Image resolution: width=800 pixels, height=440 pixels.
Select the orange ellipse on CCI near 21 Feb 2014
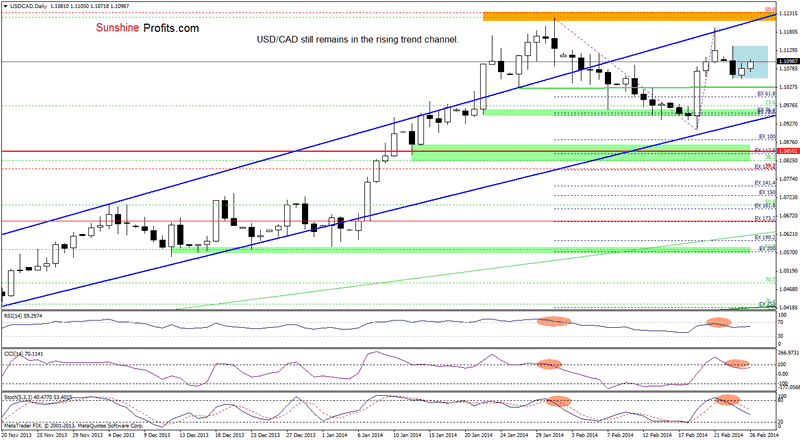[x=737, y=364]
